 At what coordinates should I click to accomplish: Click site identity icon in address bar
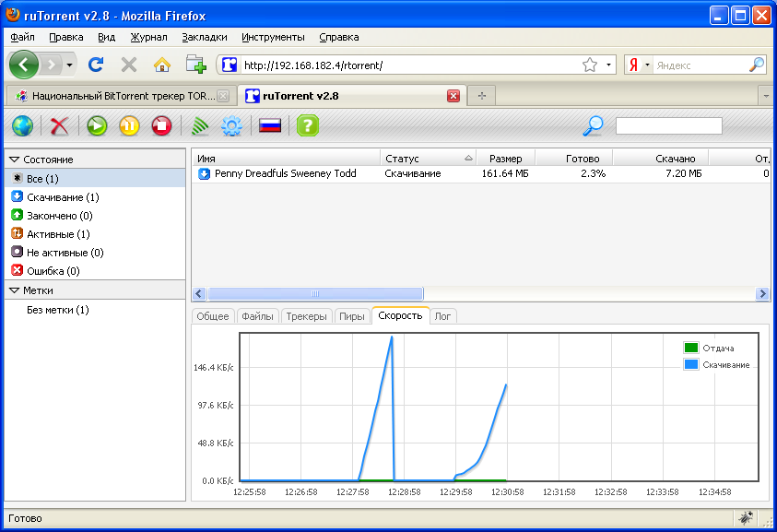click(x=229, y=65)
